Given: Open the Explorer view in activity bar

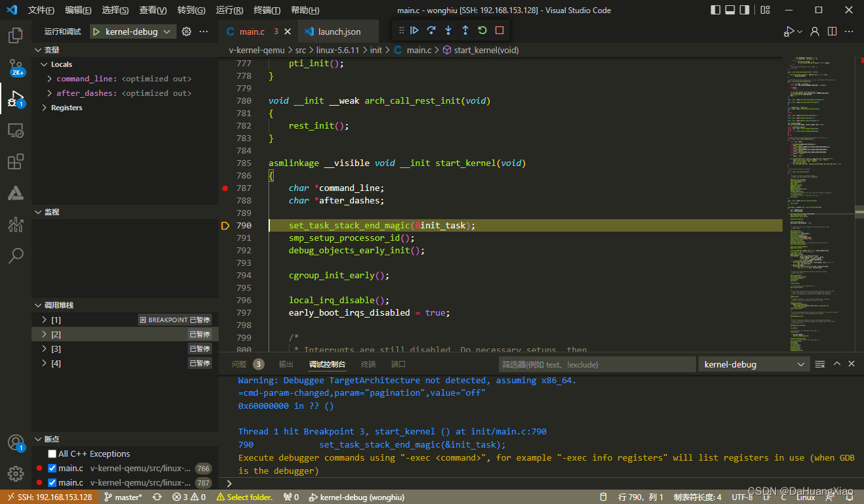Looking at the screenshot, I should (x=16, y=35).
